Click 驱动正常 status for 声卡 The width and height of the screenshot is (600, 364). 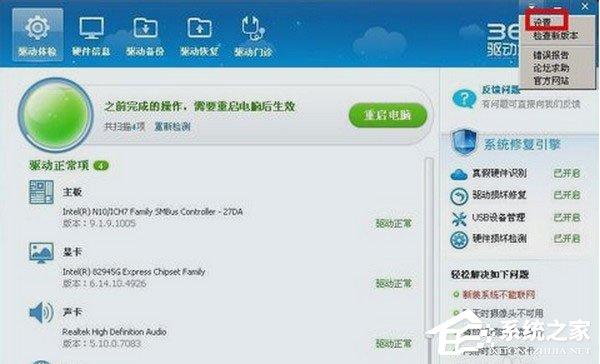393,344
